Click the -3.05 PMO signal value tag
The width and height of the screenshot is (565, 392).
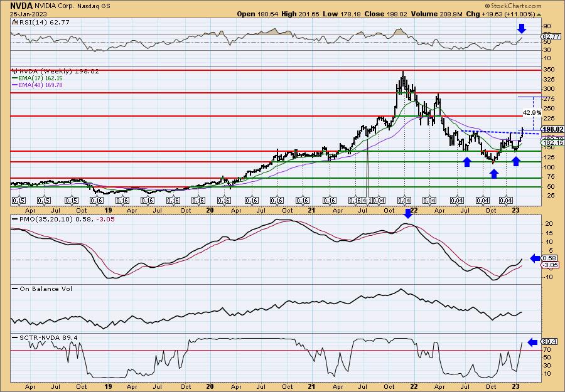551,265
